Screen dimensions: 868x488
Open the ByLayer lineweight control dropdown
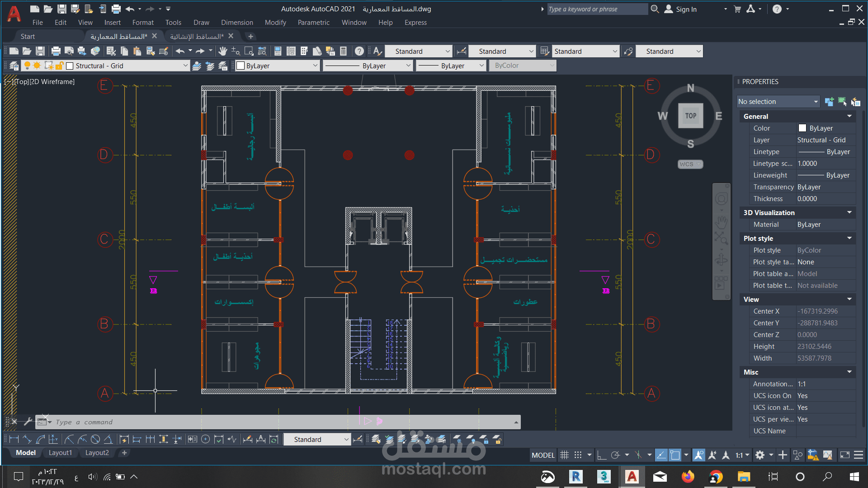(481, 66)
